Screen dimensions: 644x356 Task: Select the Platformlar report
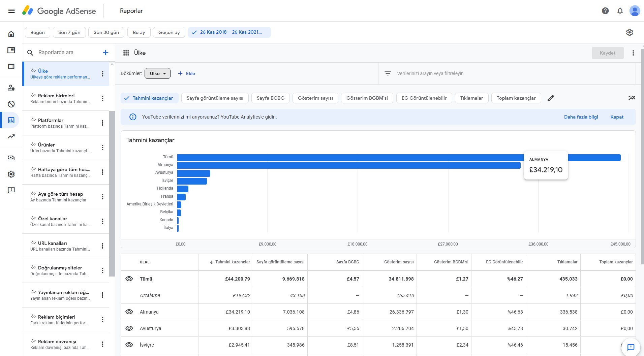pos(60,123)
